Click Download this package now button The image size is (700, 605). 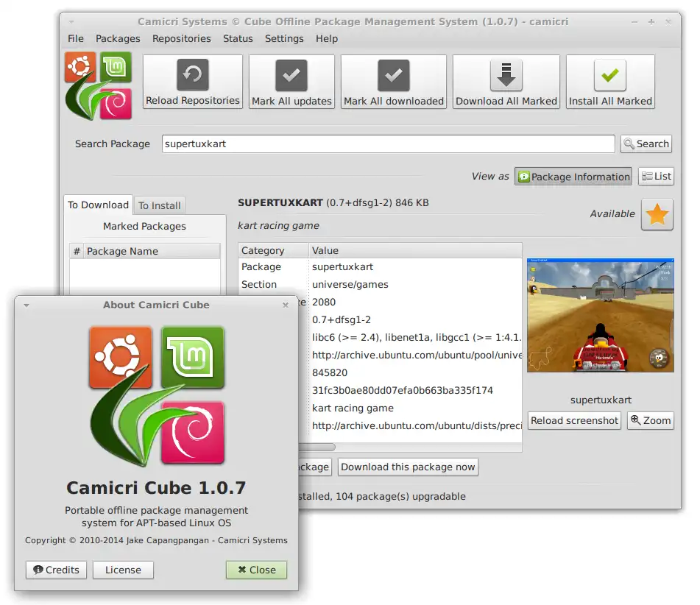pyautogui.click(x=408, y=467)
